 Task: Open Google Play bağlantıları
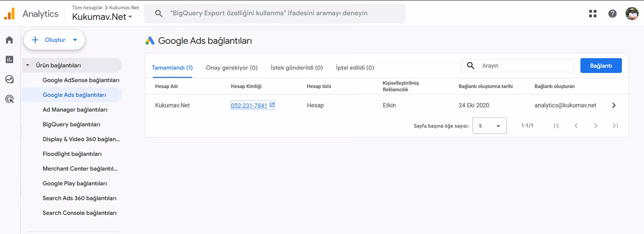(x=75, y=183)
